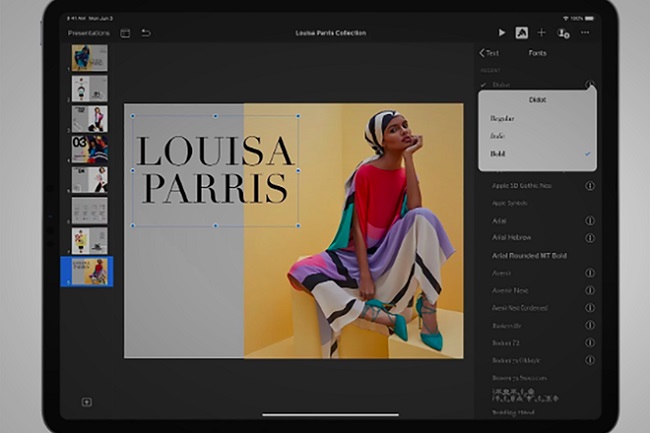Click the model photo on the slide
Viewport: 650px width, 433px height.
[x=354, y=231]
